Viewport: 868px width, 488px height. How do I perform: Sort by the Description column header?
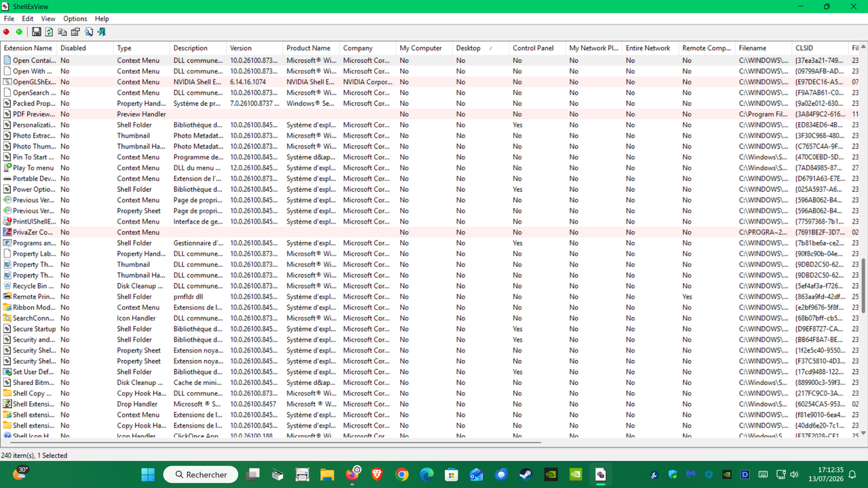click(198, 48)
